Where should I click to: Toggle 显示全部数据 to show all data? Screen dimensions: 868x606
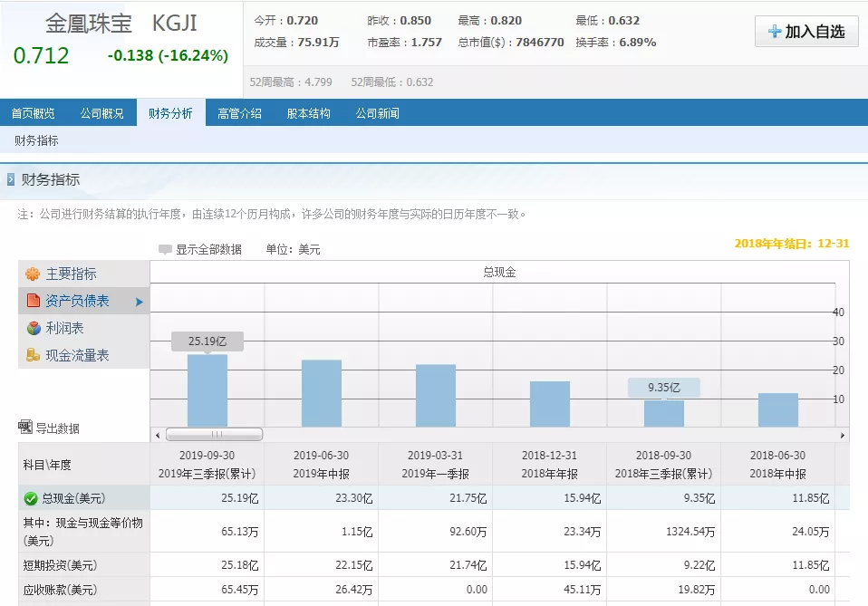tap(209, 248)
